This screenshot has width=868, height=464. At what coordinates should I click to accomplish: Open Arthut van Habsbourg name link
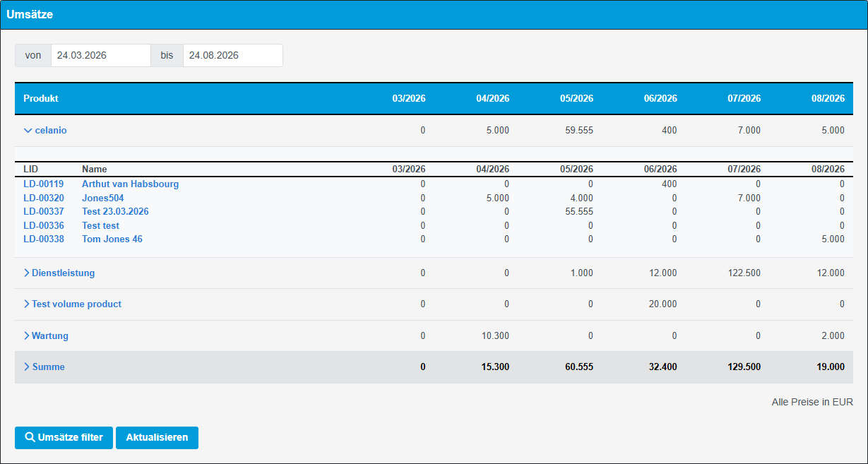pos(130,184)
